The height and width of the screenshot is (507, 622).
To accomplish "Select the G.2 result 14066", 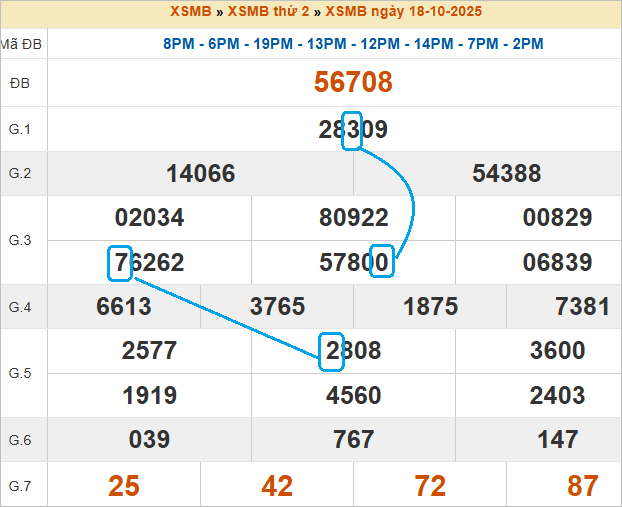I will point(200,174).
